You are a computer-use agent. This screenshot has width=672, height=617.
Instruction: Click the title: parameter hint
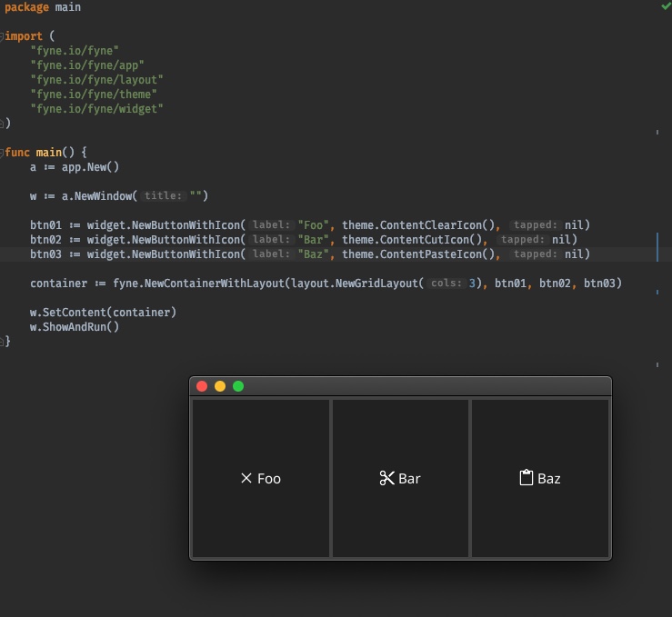(x=163, y=195)
